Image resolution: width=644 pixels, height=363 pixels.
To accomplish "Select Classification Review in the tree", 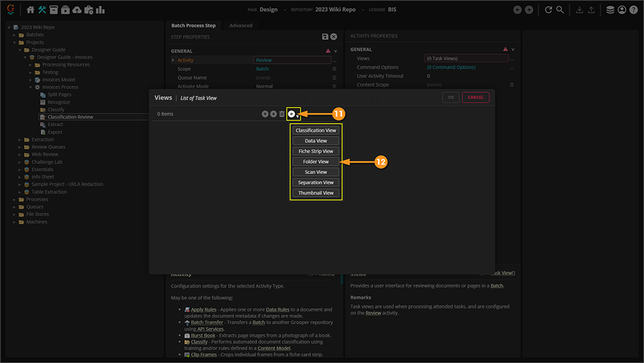I will (x=70, y=117).
